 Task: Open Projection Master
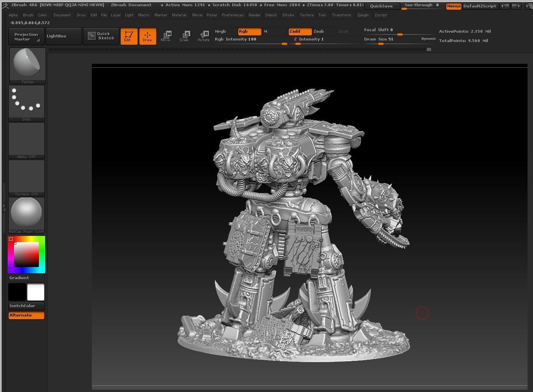[26, 36]
